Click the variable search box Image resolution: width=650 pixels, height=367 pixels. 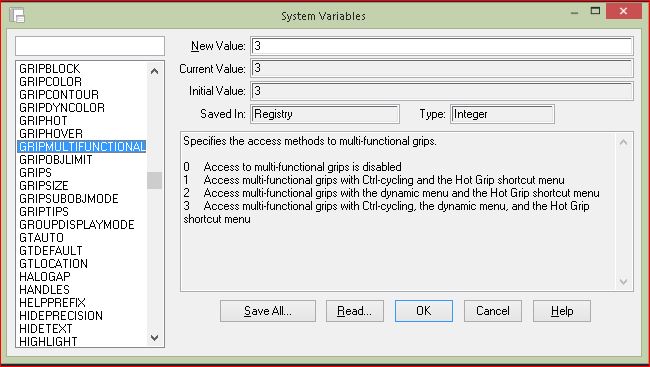(x=90, y=46)
